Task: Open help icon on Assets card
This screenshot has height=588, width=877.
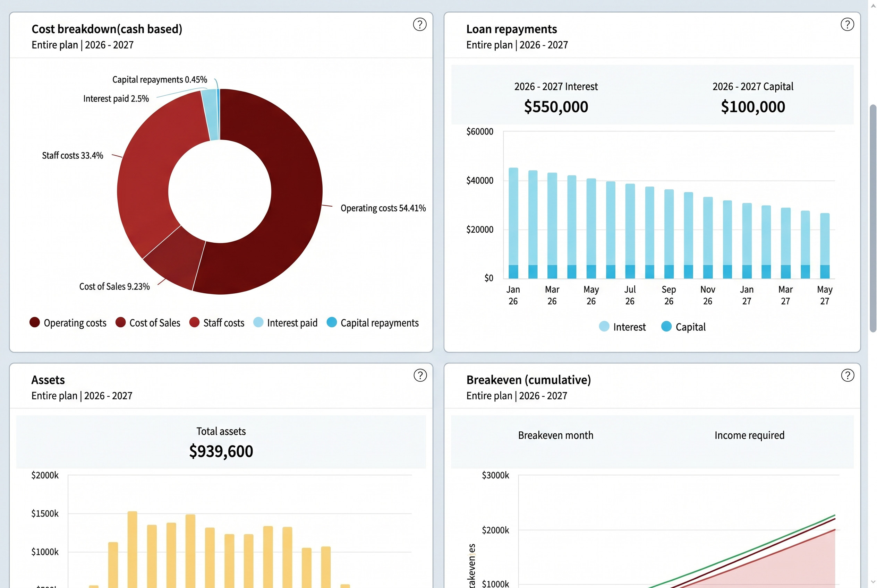Action: [420, 375]
